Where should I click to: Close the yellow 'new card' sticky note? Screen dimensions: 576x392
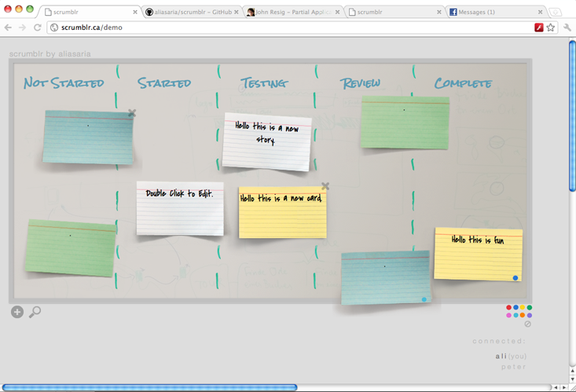pyautogui.click(x=325, y=186)
